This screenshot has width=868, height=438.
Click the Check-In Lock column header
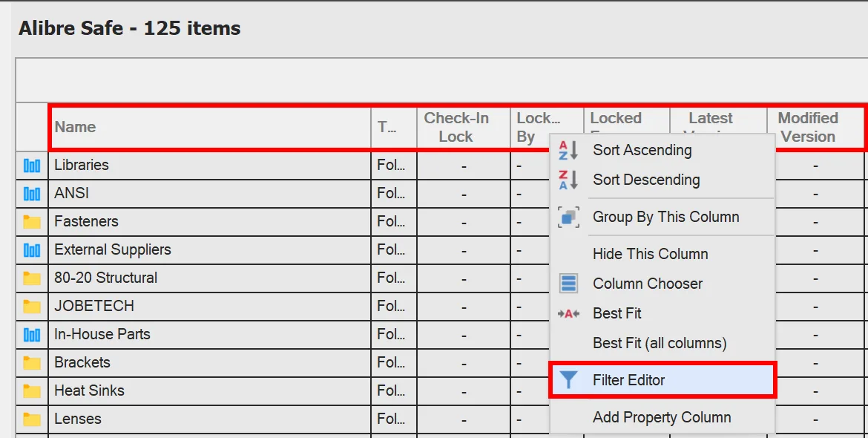coord(464,128)
